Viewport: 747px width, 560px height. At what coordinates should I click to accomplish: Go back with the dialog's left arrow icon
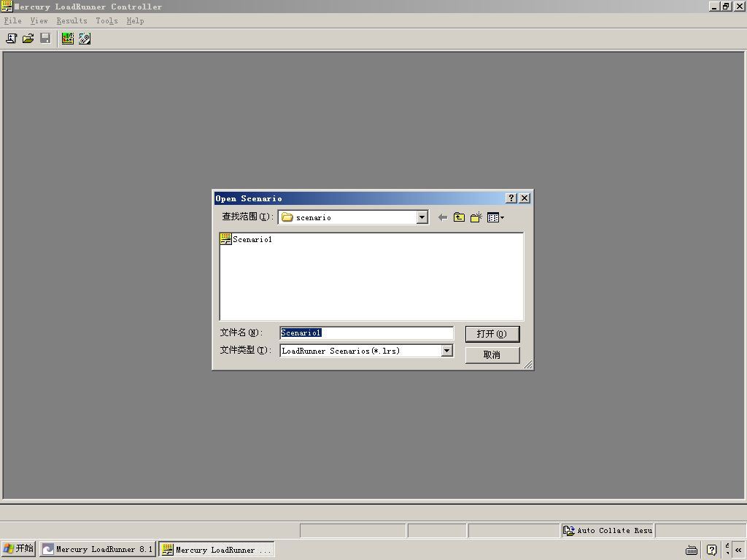click(x=443, y=217)
